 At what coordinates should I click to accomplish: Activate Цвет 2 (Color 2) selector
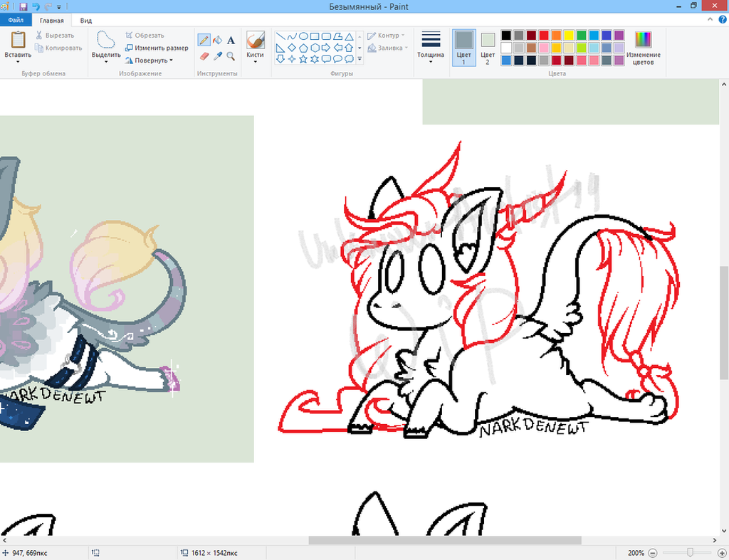[x=487, y=48]
